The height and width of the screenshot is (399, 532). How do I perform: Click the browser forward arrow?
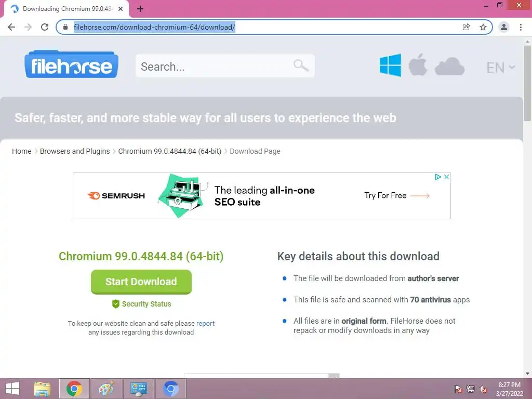[28, 27]
